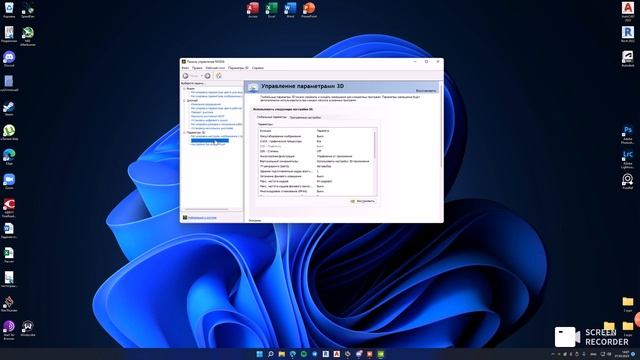Click Восстановить button below settings list
The image size is (640, 360).
click(x=363, y=201)
